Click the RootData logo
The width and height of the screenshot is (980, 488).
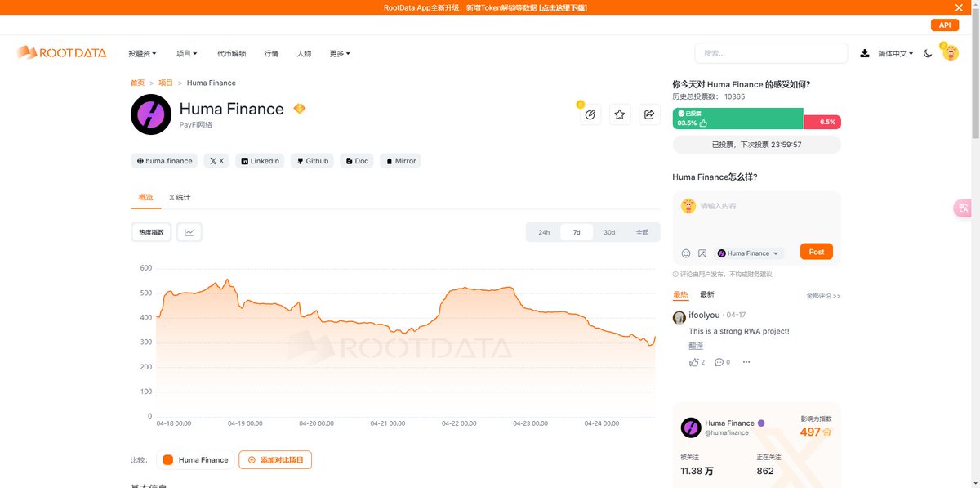(62, 53)
